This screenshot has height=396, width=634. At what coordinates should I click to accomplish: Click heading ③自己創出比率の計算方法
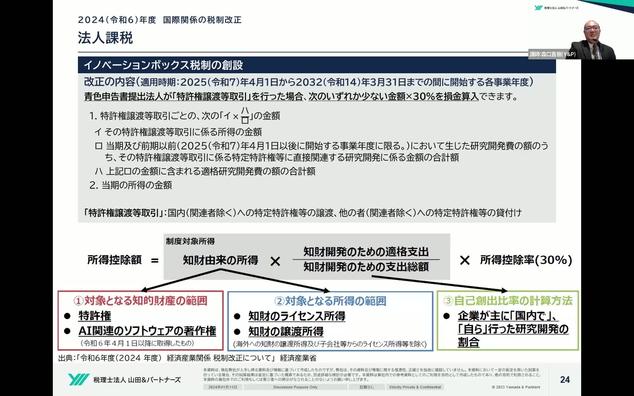pos(508,301)
